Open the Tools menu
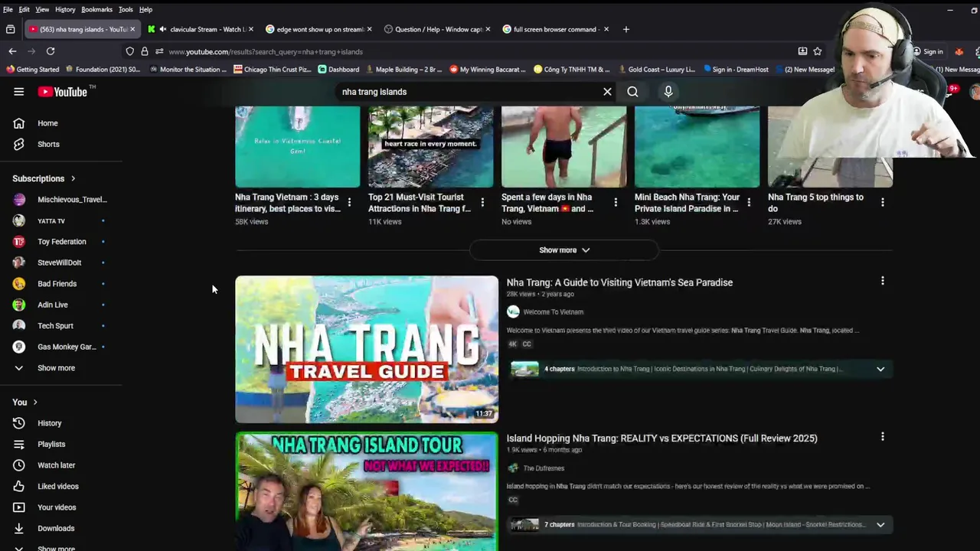Image resolution: width=980 pixels, height=551 pixels. 126,9
